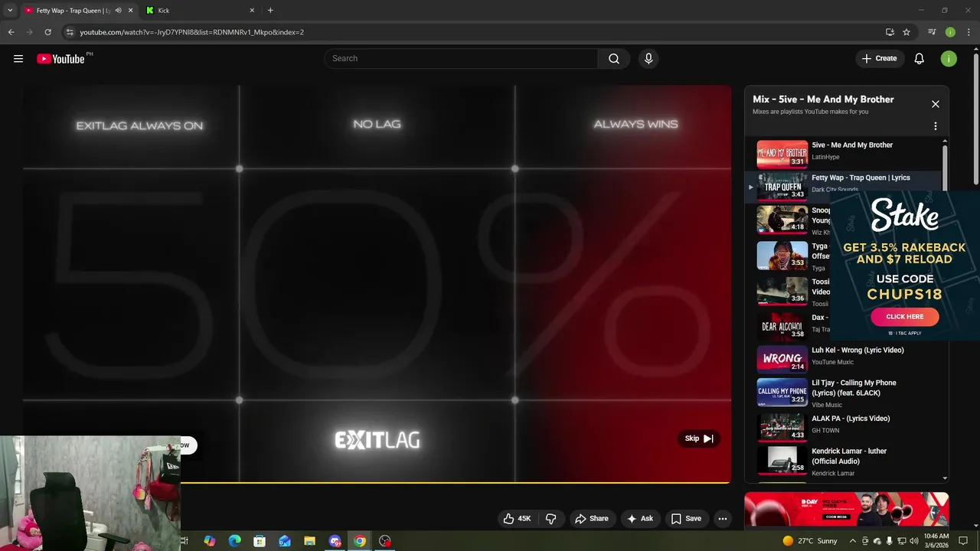The width and height of the screenshot is (980, 551).
Task: Open the YouTube hamburger guide menu
Action: (x=18, y=59)
